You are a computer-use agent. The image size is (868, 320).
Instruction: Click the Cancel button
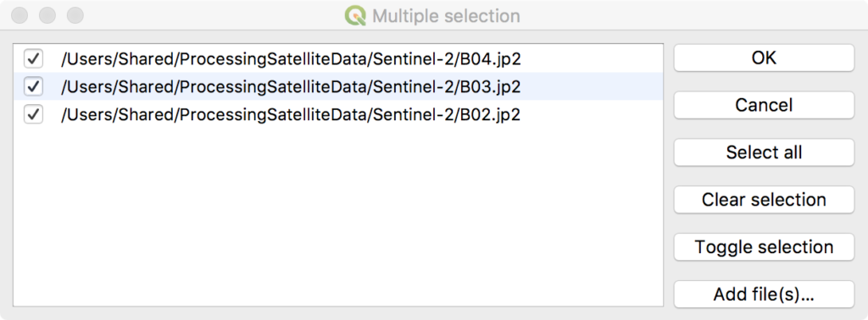764,105
